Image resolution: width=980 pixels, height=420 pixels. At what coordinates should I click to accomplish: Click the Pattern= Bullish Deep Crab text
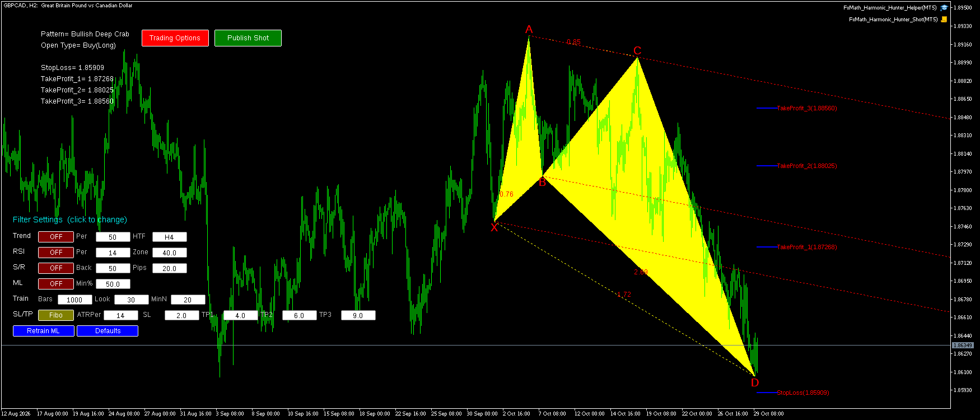pos(85,34)
